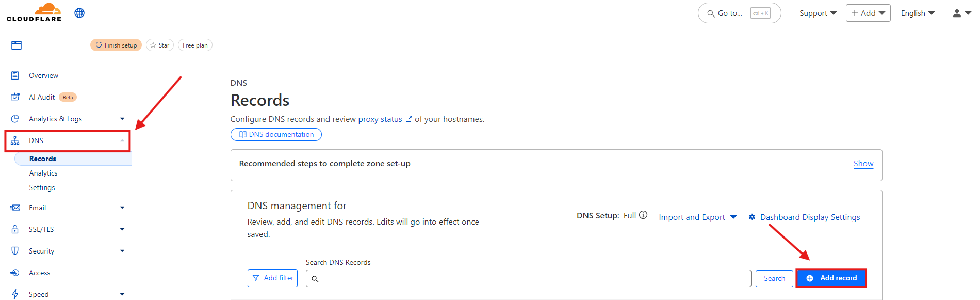Viewport: 980px width, 300px height.
Task: Open the Support menu
Action: pos(818,13)
